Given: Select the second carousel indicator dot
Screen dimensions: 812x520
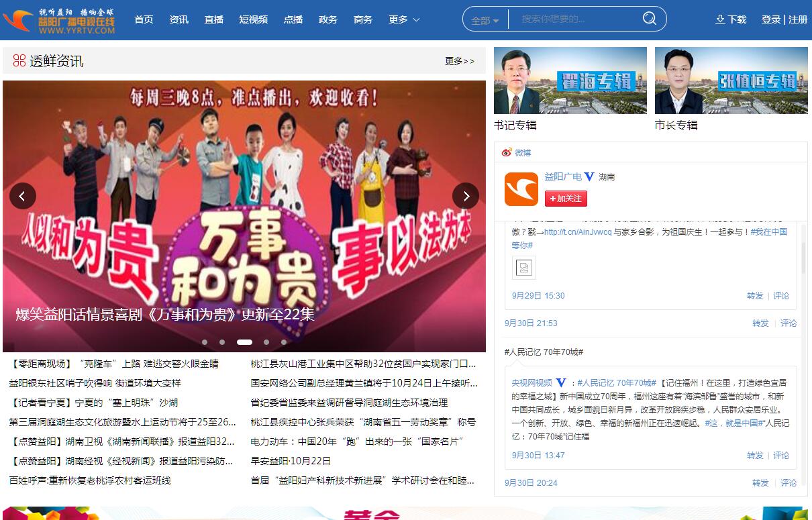Looking at the screenshot, I should 222,342.
